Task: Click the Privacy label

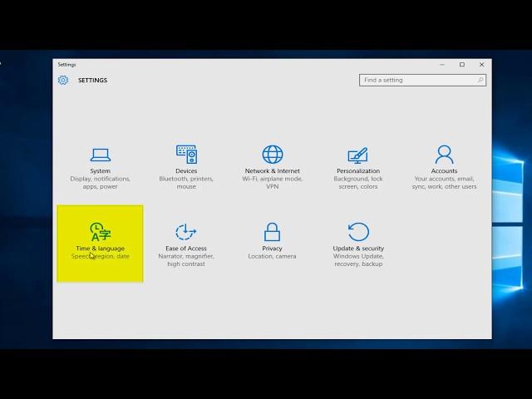Action: [x=272, y=249]
